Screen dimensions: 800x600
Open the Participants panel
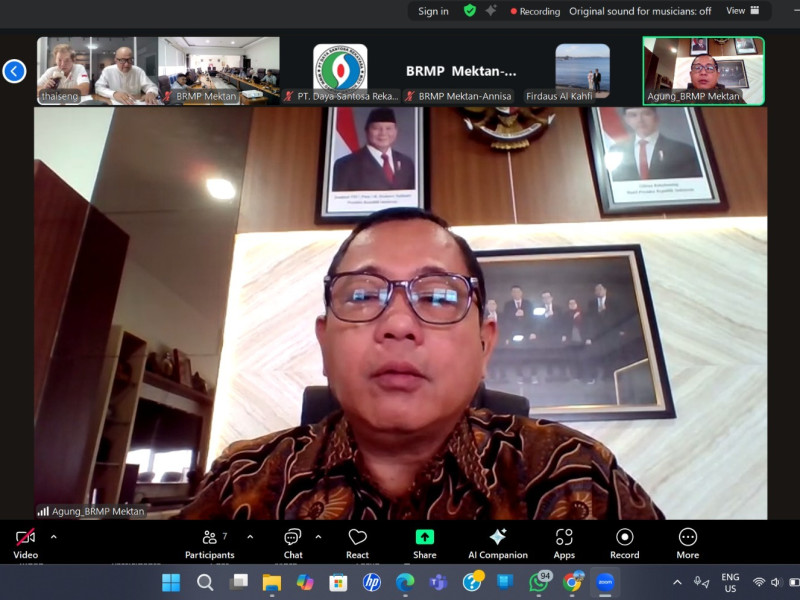pos(209,539)
